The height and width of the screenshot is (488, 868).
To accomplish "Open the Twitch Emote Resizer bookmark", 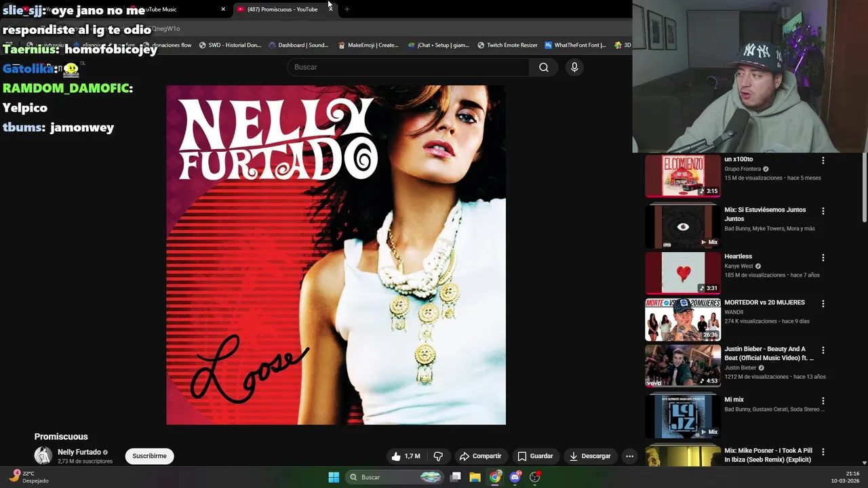I will click(507, 45).
